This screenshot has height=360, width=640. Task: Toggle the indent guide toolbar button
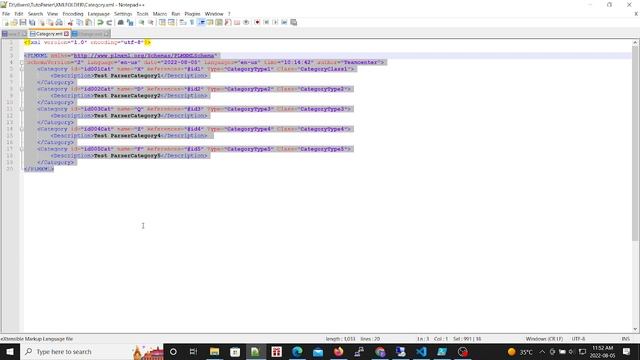click(201, 22)
